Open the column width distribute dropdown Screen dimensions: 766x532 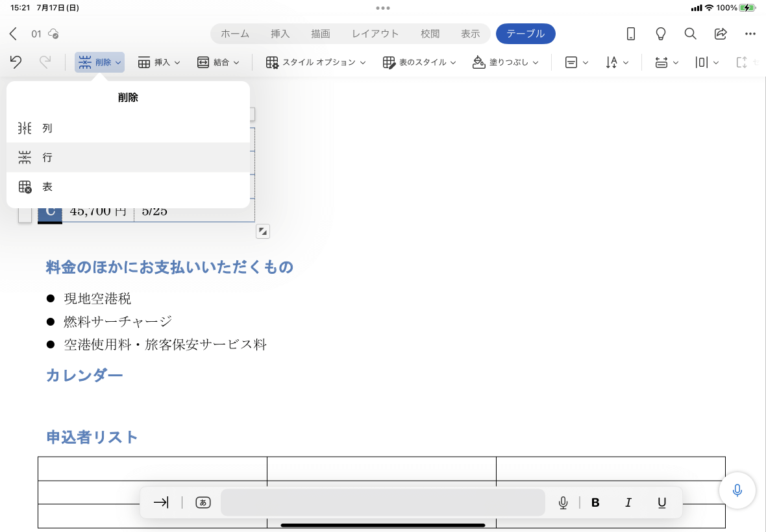(707, 62)
